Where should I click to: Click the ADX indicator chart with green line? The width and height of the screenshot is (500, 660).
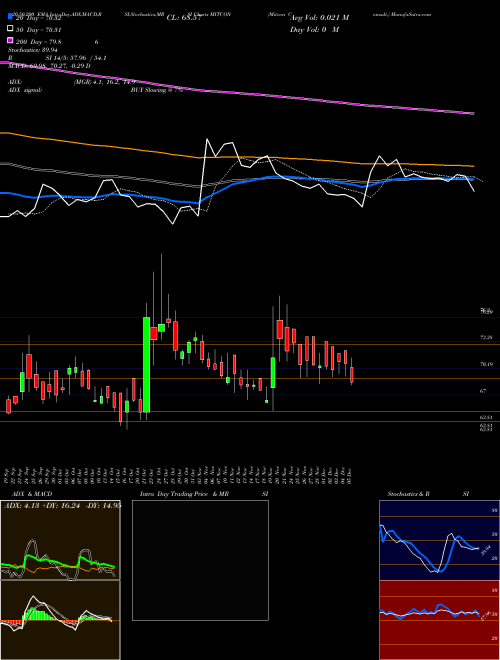[x=60, y=540]
